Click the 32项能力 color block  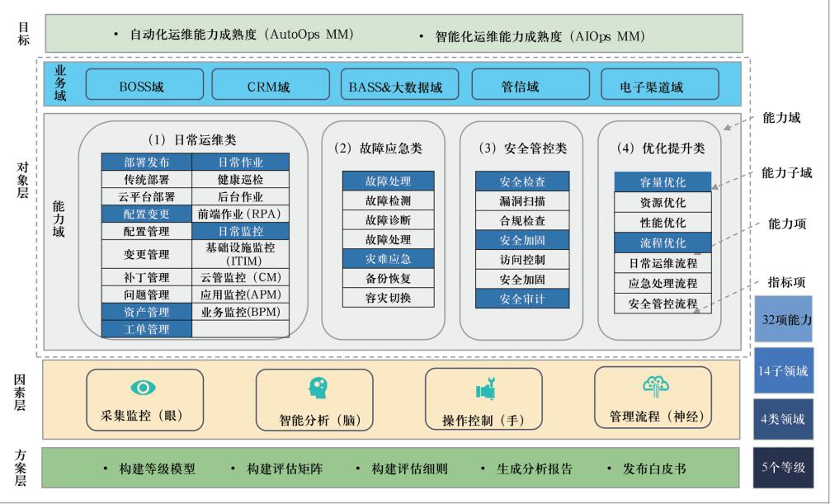(783, 319)
